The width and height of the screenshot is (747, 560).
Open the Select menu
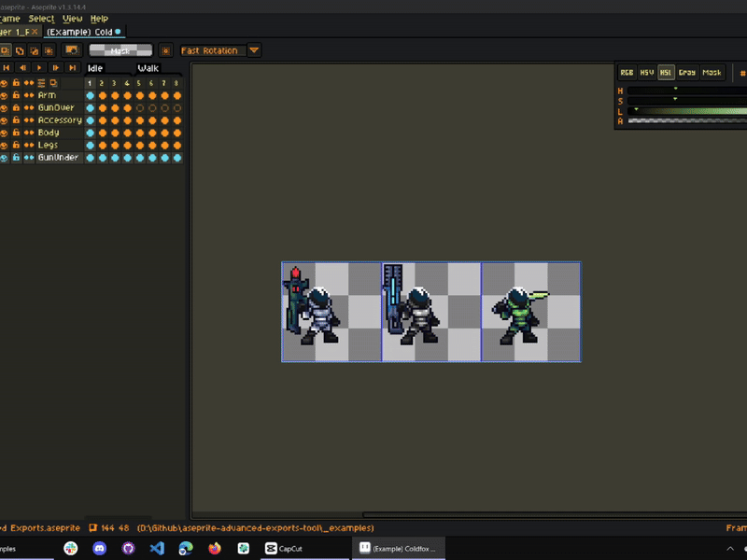point(41,19)
